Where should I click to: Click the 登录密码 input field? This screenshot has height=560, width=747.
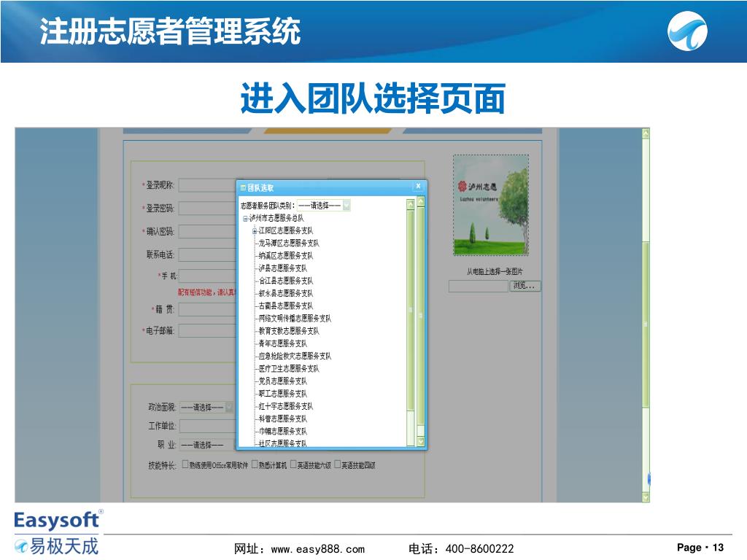pos(207,209)
